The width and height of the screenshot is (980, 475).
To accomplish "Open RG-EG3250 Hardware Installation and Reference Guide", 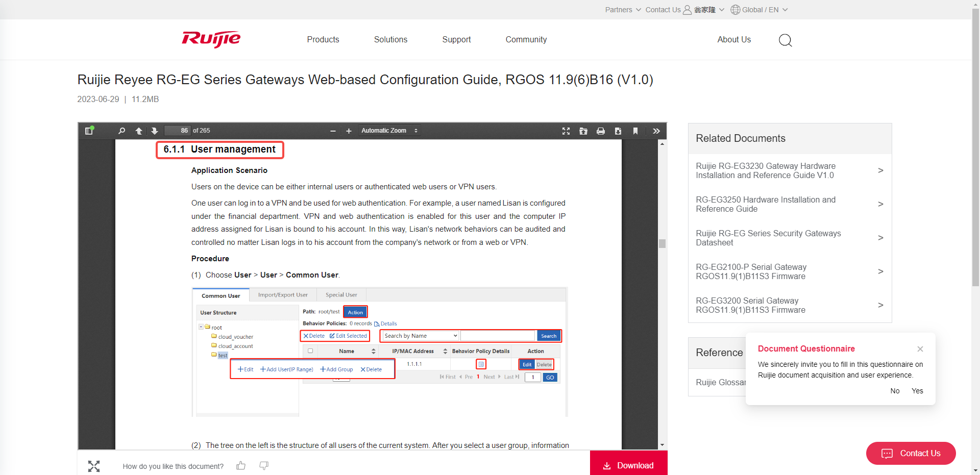I will tap(766, 204).
